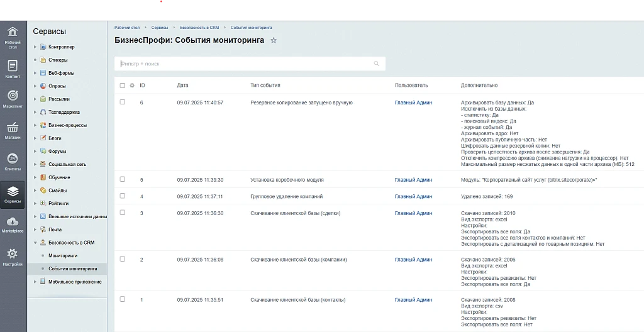Check the row with ID 1
Viewport: 644px width, 332px height.
[123, 299]
